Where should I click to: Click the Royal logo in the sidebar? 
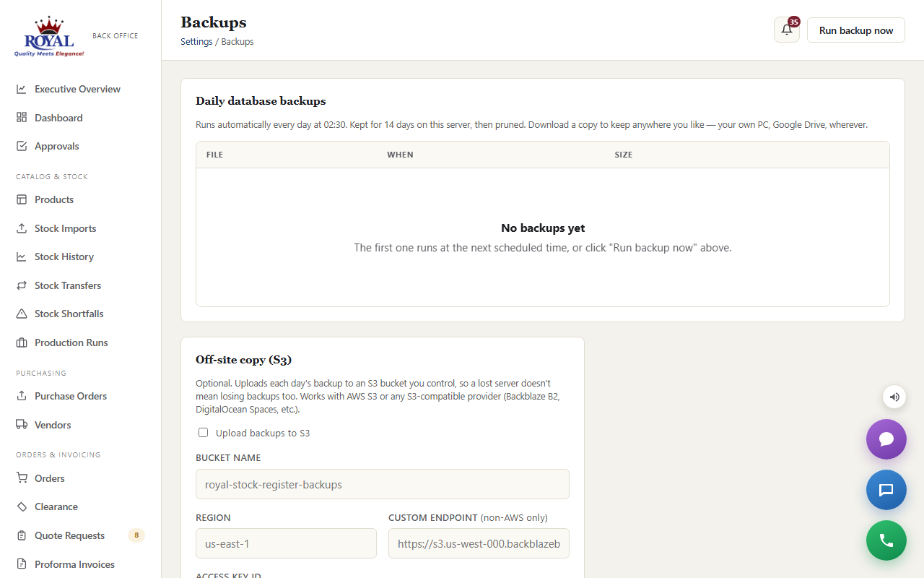49,36
